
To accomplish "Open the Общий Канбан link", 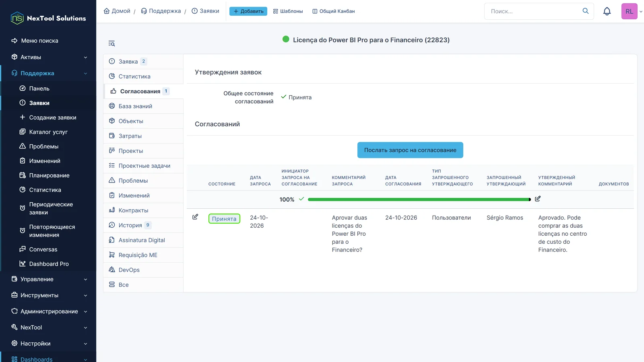I will click(334, 11).
